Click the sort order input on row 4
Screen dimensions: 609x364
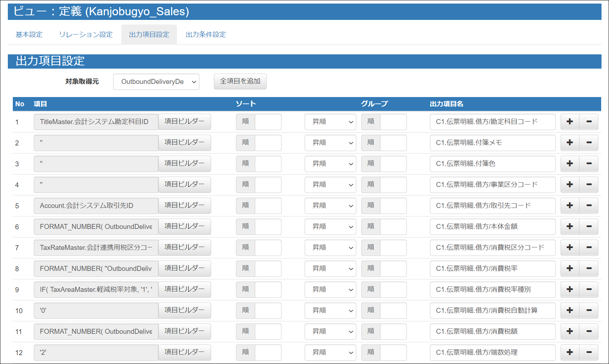268,184
